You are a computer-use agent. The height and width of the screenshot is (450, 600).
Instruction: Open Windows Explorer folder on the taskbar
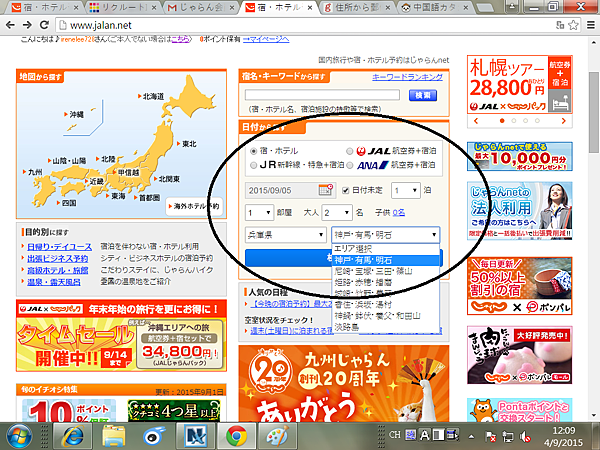coord(113,436)
